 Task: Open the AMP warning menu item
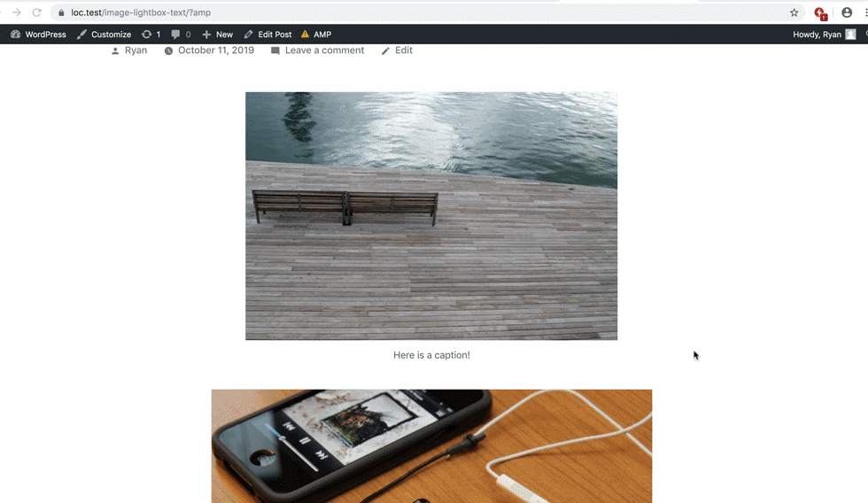coord(316,35)
